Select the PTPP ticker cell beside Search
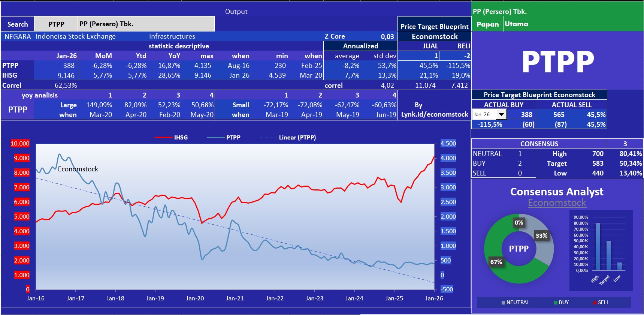 coord(56,24)
